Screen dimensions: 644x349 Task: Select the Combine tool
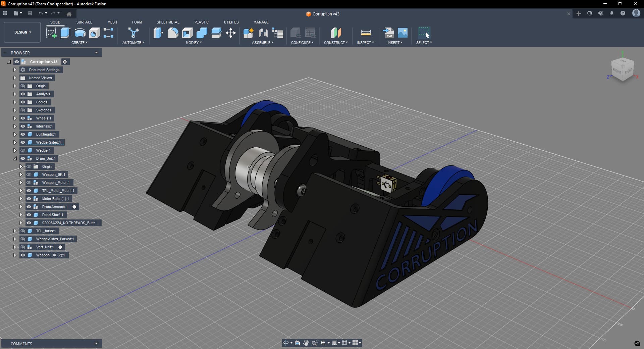(202, 33)
